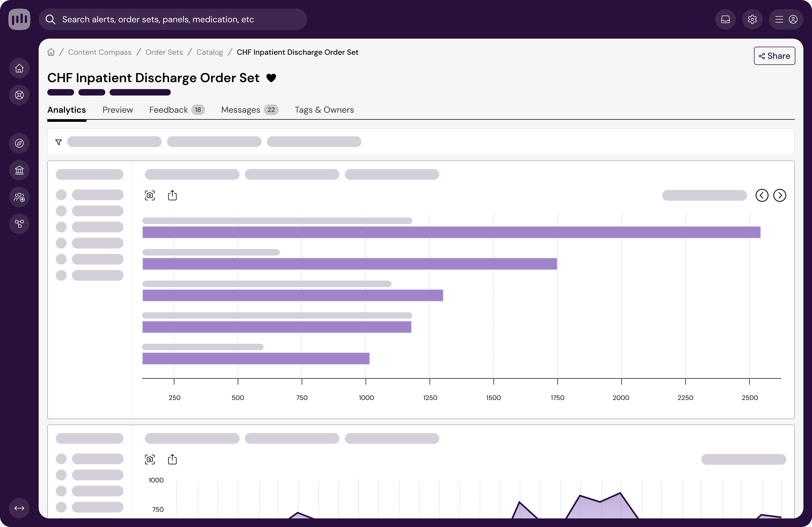Click the hierarchy diagram icon in sidebar
812x527 pixels.
click(19, 224)
